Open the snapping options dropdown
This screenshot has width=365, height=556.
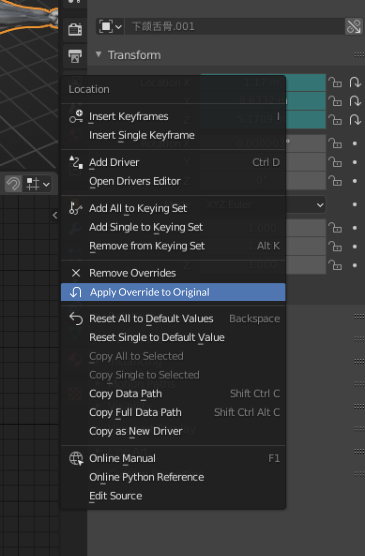pos(38,184)
